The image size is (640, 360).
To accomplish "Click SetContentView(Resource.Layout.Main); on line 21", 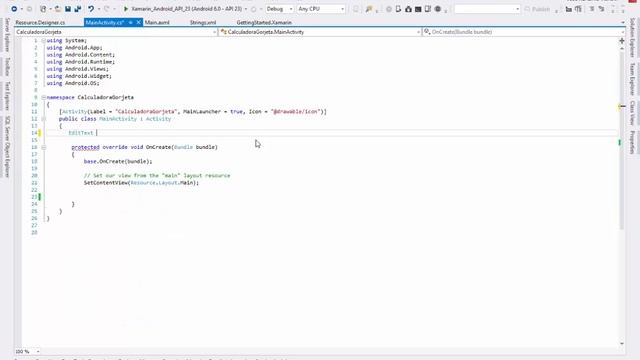I will click(x=141, y=183).
